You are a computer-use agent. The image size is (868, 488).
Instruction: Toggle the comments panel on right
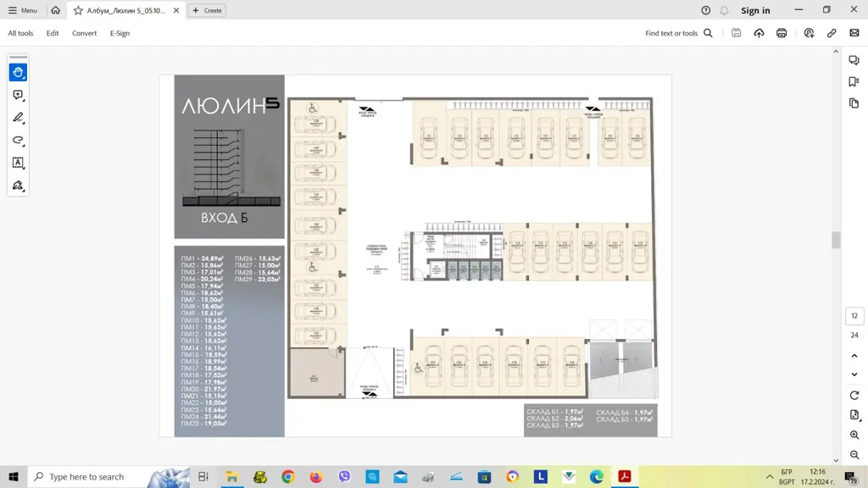coord(854,61)
